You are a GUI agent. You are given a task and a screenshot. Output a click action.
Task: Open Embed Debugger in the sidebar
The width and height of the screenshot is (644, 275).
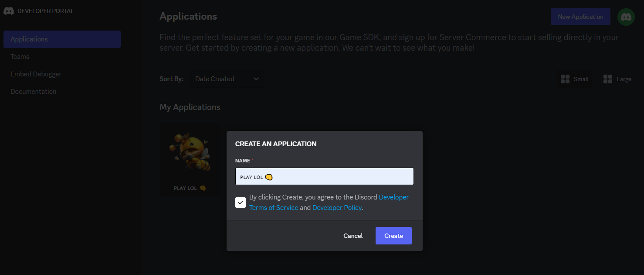click(36, 74)
